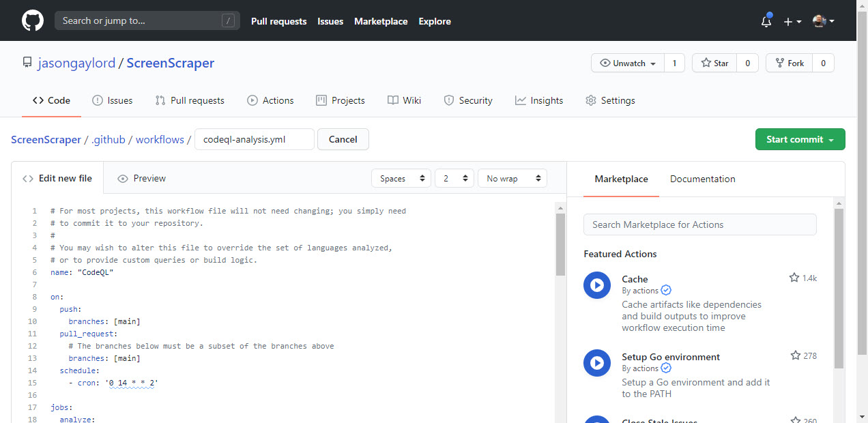Click the Marketplace panel scrollbar
The height and width of the screenshot is (423, 868).
[x=839, y=289]
